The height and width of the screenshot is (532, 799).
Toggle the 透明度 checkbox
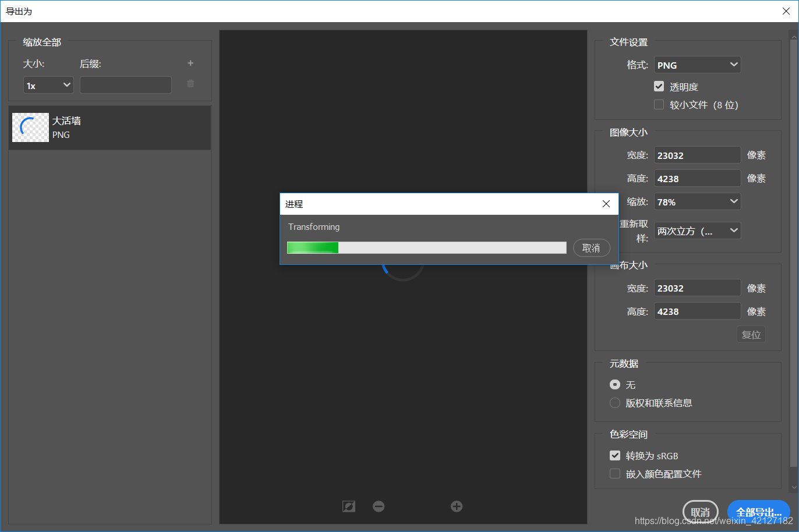[659, 86]
